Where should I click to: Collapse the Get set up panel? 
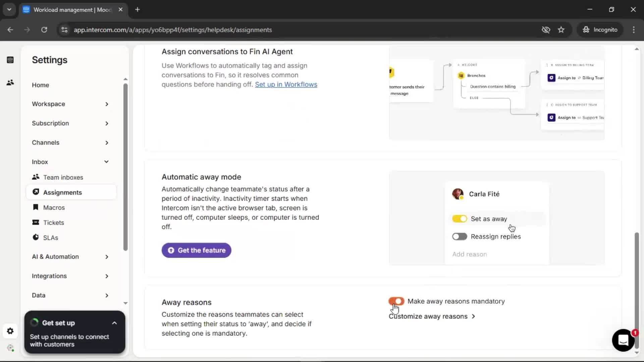point(114,323)
